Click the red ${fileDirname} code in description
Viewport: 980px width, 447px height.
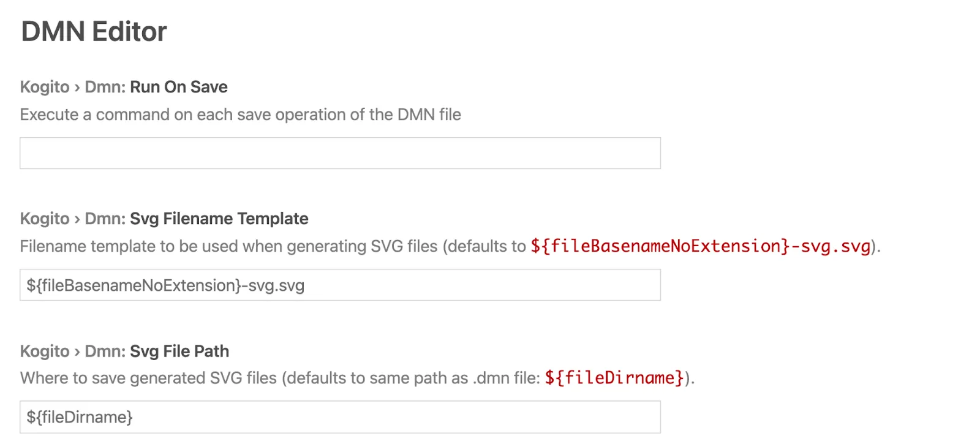pos(614,378)
